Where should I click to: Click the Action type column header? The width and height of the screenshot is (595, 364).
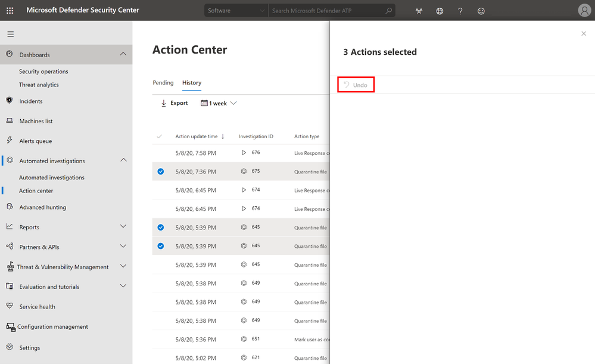click(307, 136)
